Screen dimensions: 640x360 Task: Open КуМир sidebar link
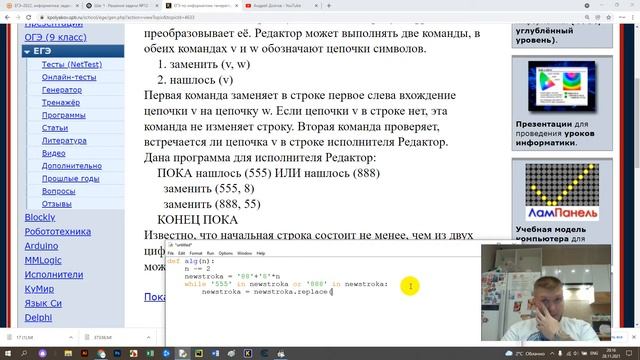(39, 289)
